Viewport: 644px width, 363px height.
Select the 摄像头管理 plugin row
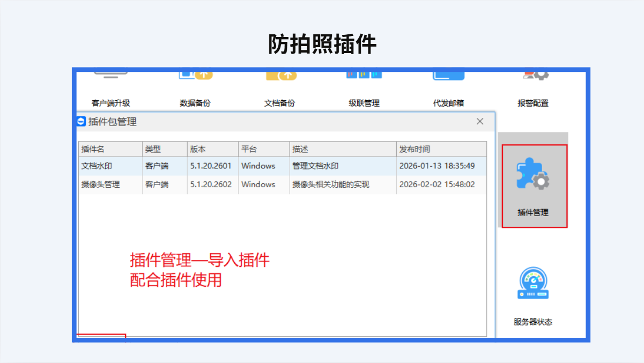283,184
